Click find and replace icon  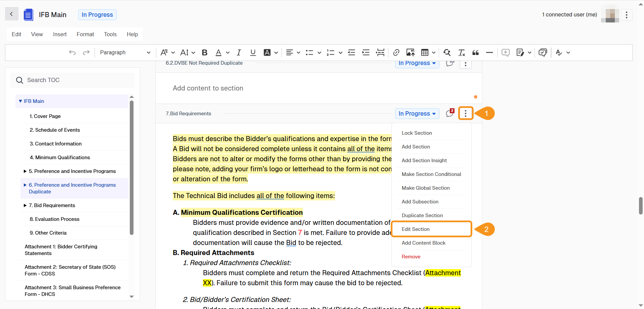(x=447, y=53)
